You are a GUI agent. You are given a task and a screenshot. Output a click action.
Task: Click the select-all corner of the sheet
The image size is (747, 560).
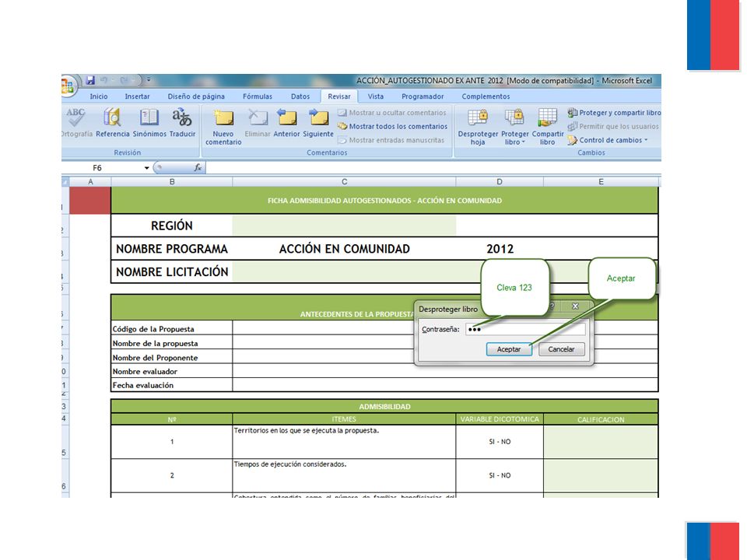[65, 182]
